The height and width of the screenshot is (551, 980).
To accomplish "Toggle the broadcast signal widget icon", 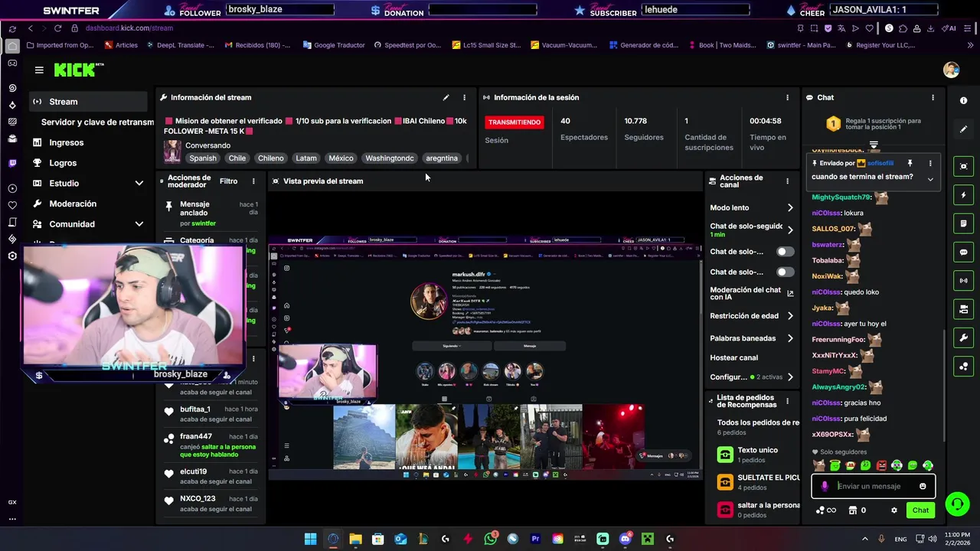I will [x=963, y=280].
